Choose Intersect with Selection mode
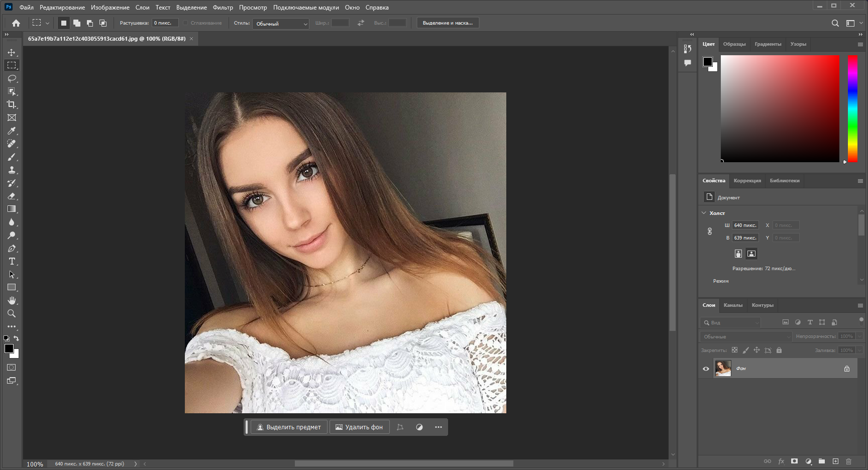This screenshot has height=470, width=868. point(102,23)
